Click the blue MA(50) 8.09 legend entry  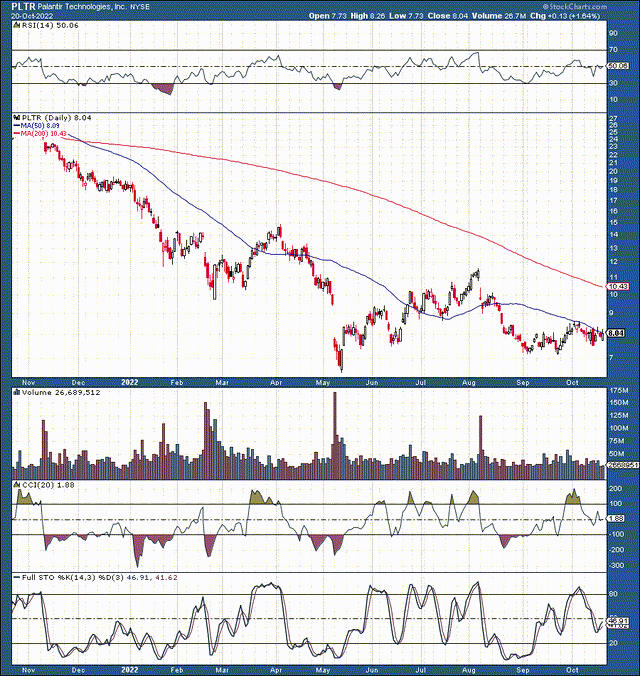36,125
